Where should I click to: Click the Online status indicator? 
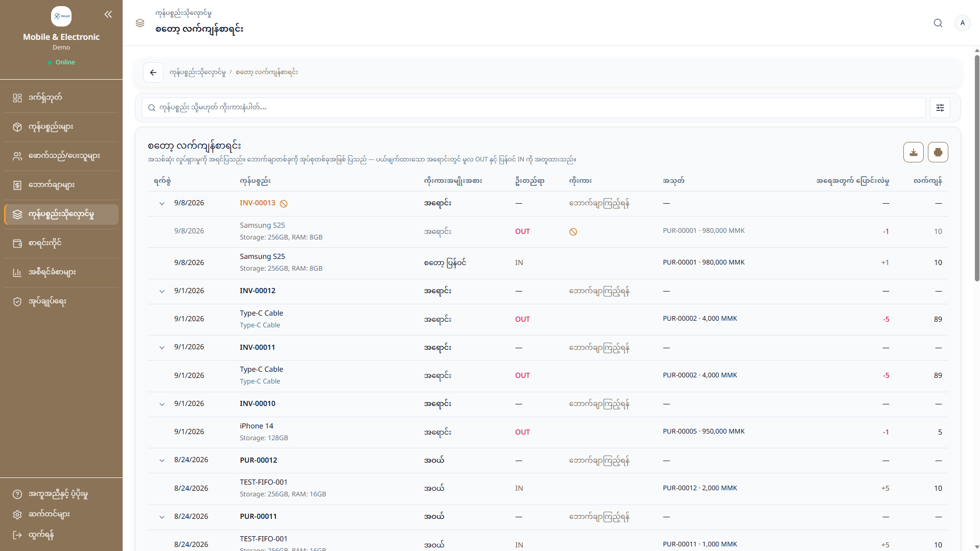click(x=61, y=62)
